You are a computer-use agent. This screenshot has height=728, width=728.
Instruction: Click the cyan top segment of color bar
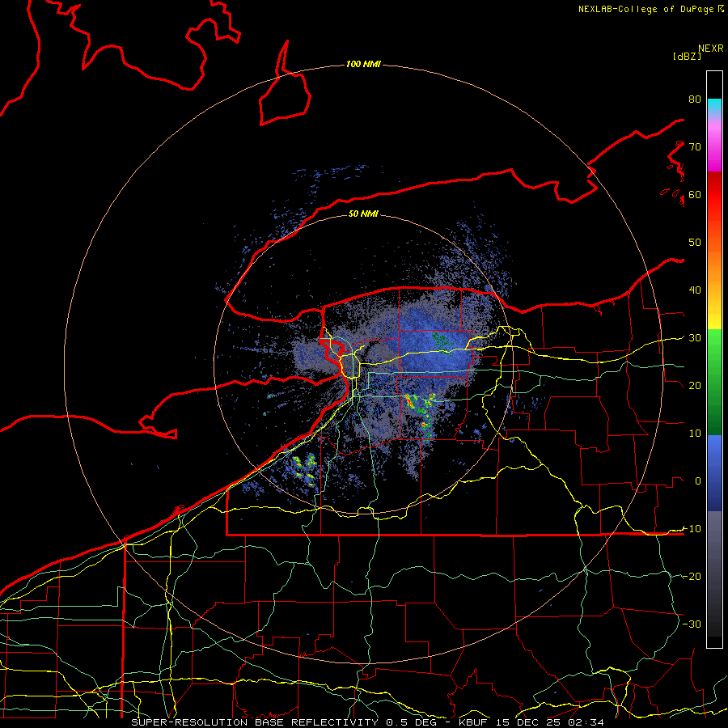pos(714,107)
